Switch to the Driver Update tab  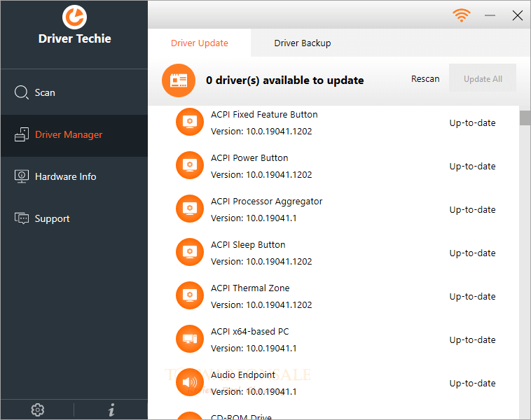click(200, 43)
